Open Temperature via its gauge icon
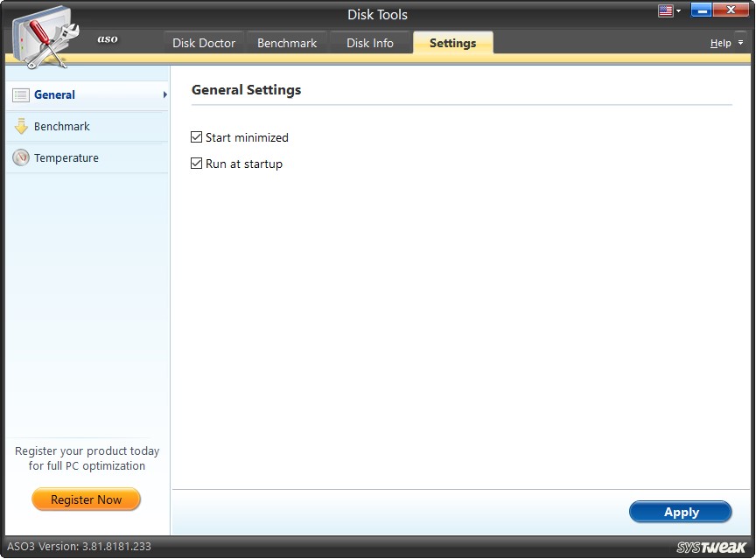 point(20,157)
